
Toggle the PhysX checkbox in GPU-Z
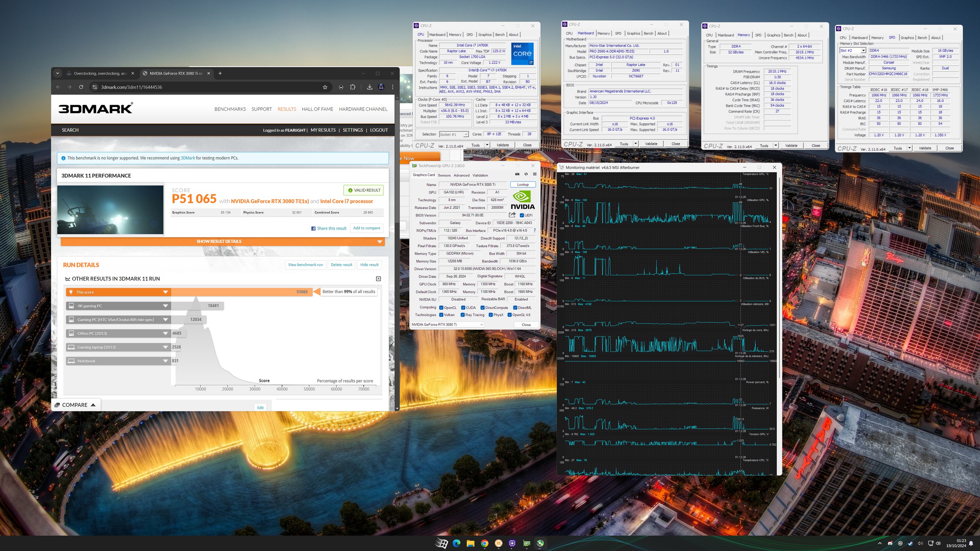coord(491,315)
